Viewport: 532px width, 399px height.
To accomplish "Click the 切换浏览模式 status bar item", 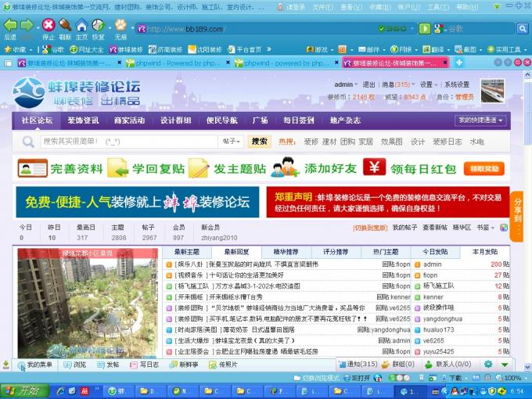I will (317, 378).
